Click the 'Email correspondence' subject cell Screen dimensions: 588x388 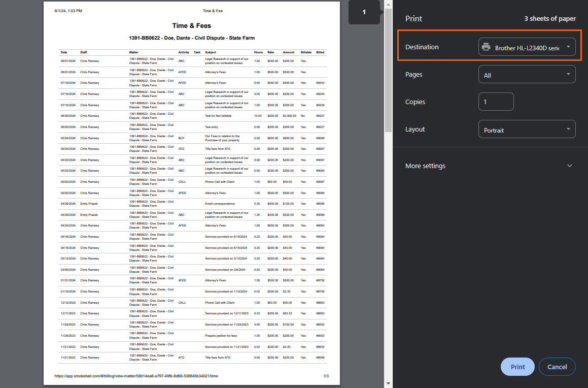(220, 204)
